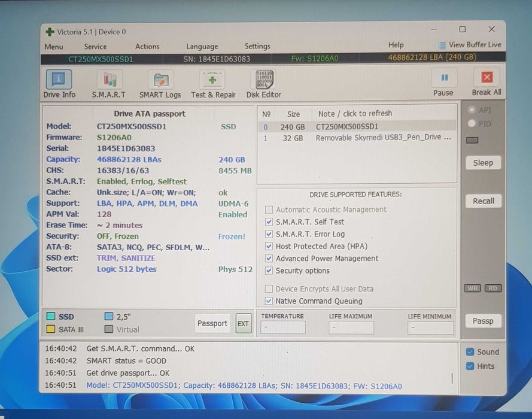Click the yellow SATA III color indicator
Screen dimensions: 532x419
point(51,329)
